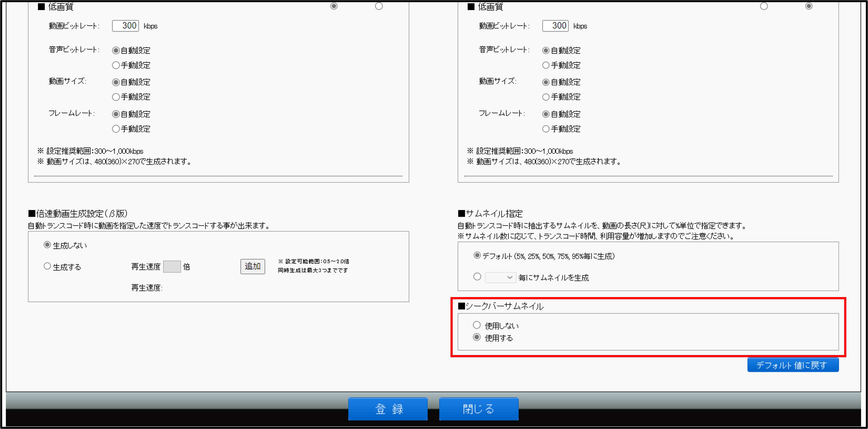Select 手動設定 for left 音声ビットレート
The height and width of the screenshot is (429, 868).
click(x=116, y=65)
